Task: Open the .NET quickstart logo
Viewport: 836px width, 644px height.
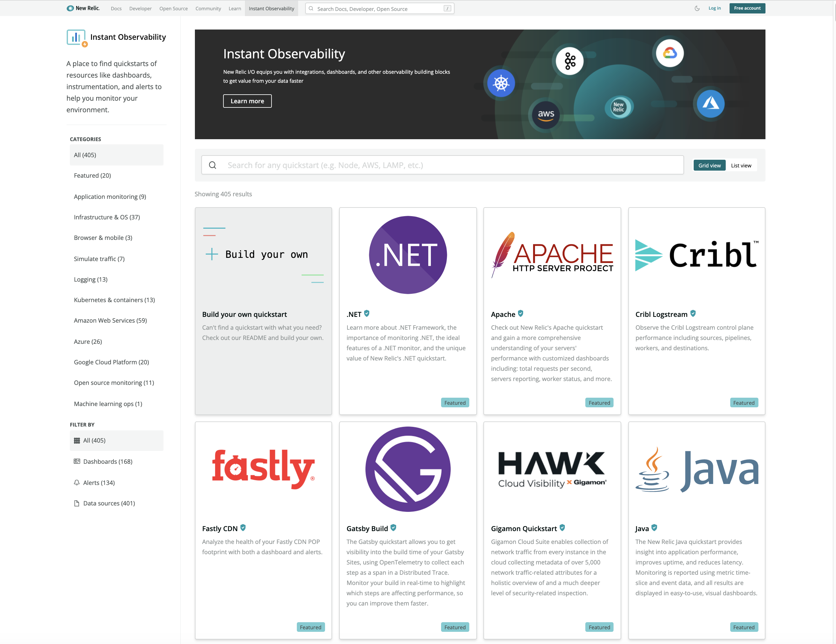Action: [x=407, y=255]
